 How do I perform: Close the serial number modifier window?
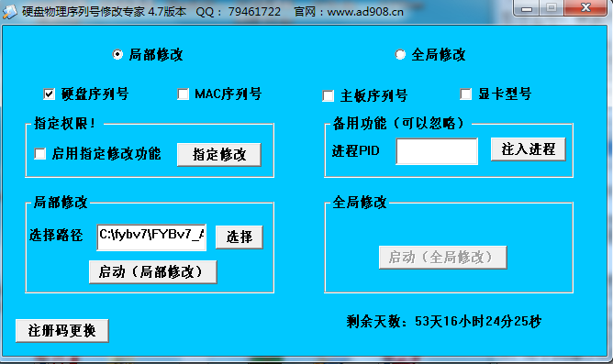[x=585, y=8]
